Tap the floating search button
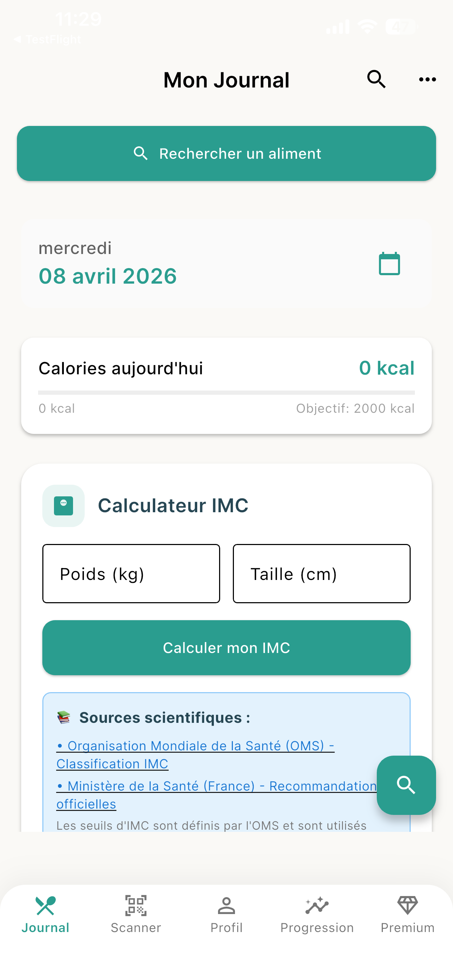Screen dimensions: 453x980 (x=406, y=785)
